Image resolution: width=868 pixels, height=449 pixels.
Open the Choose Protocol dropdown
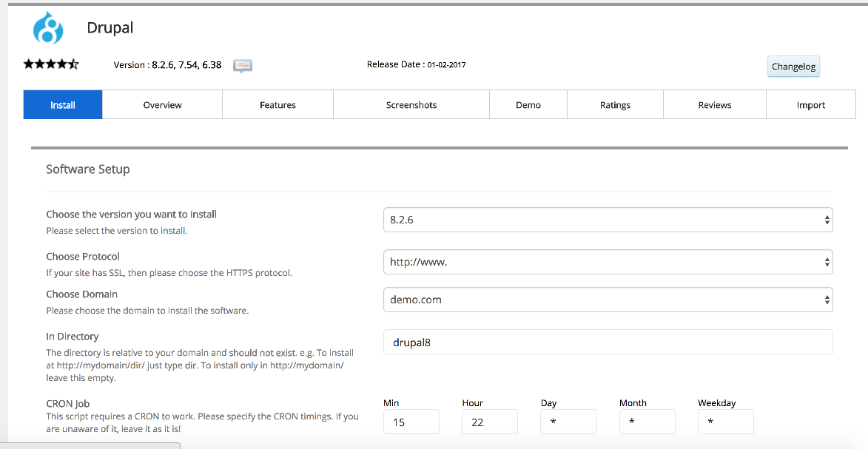click(x=608, y=262)
